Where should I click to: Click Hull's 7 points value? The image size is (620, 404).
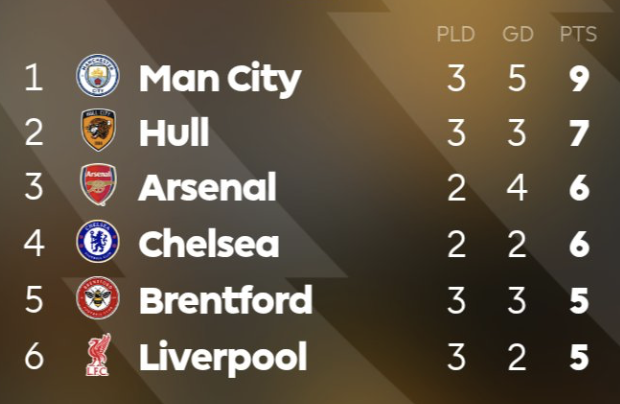[580, 133]
